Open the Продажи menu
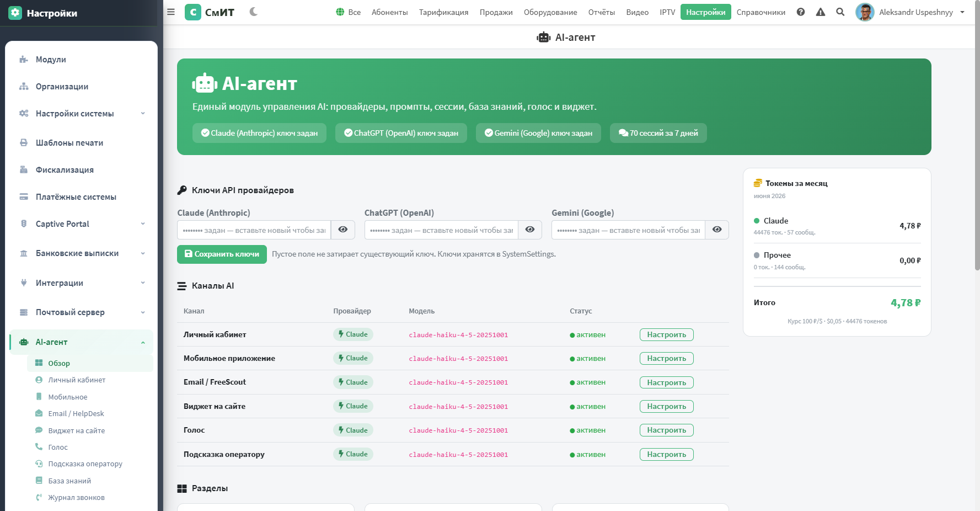Viewport: 980px width, 511px height. (x=496, y=12)
